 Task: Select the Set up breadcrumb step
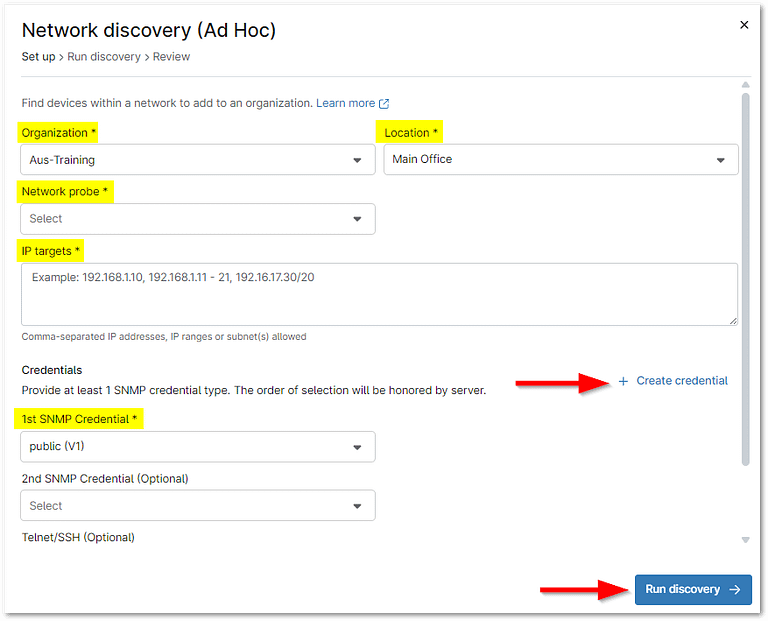click(x=39, y=57)
